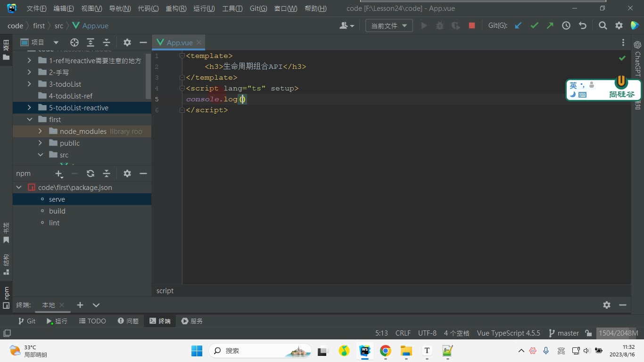The height and width of the screenshot is (362, 644).
Task: Click the npm panel refresh icon
Action: point(91,173)
